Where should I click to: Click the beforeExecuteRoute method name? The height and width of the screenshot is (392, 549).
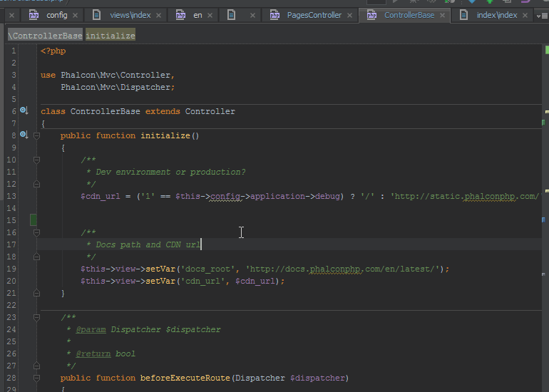[x=185, y=378]
